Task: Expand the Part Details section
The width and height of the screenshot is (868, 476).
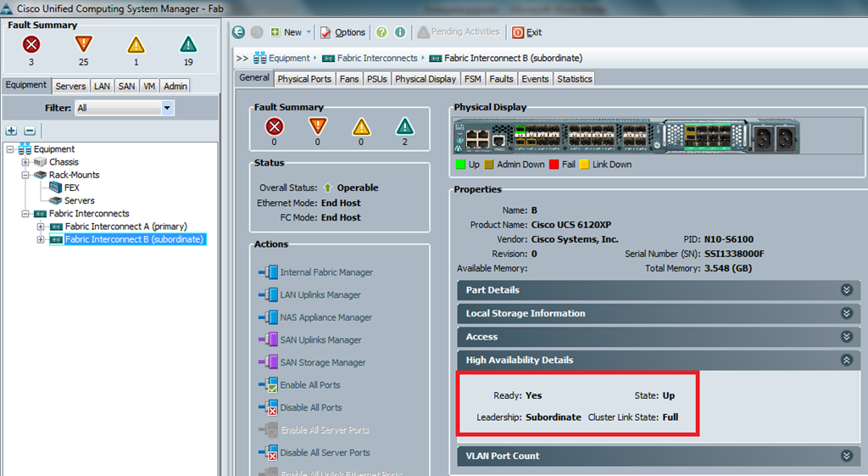Action: (659, 290)
